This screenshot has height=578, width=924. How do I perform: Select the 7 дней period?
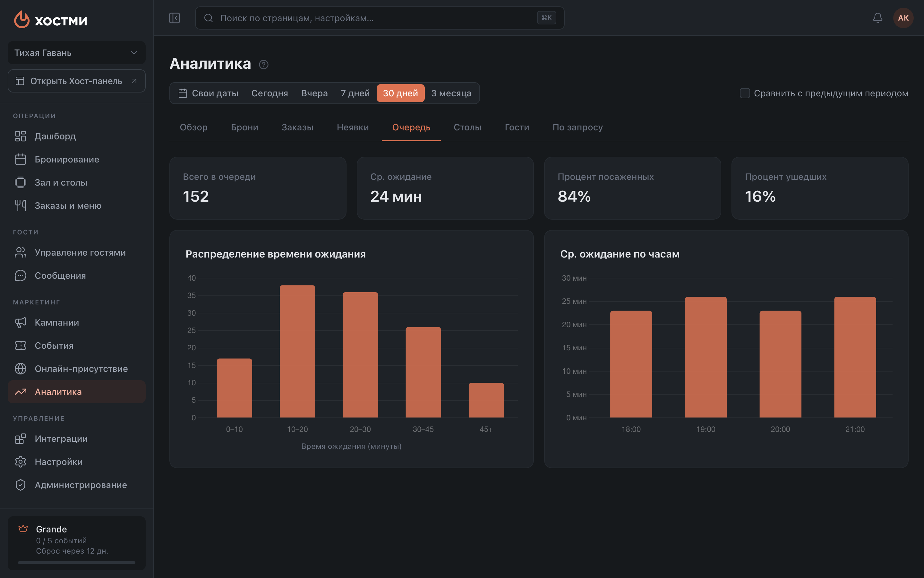355,93
